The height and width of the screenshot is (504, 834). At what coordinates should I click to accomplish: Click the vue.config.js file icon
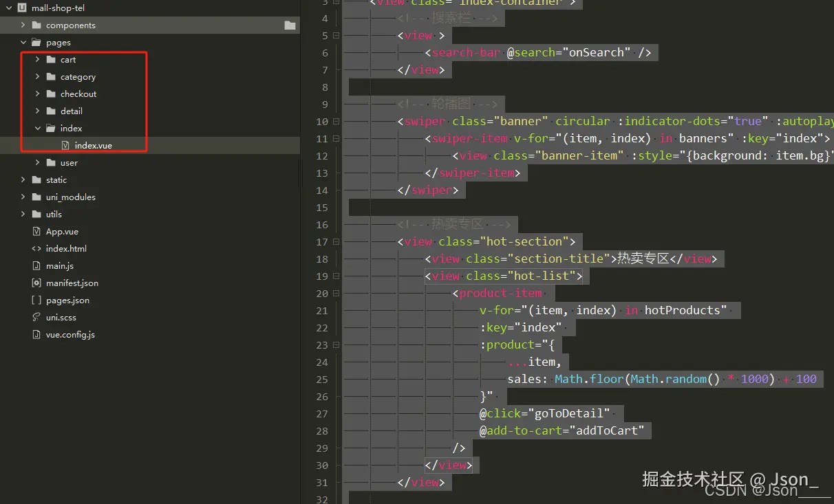36,335
